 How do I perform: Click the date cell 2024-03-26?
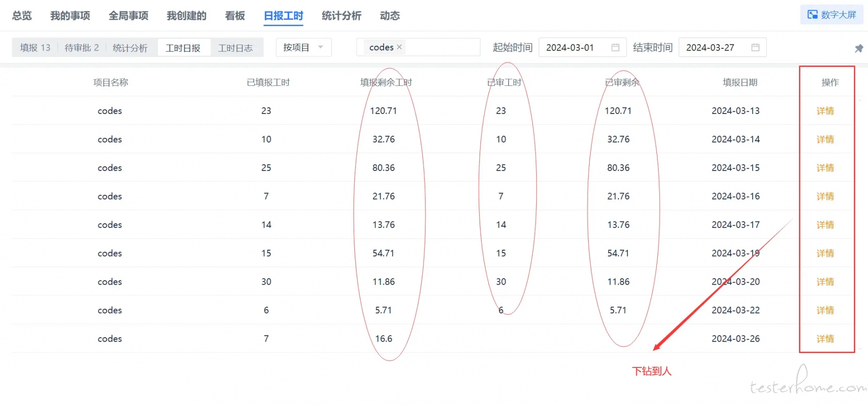pyautogui.click(x=736, y=339)
